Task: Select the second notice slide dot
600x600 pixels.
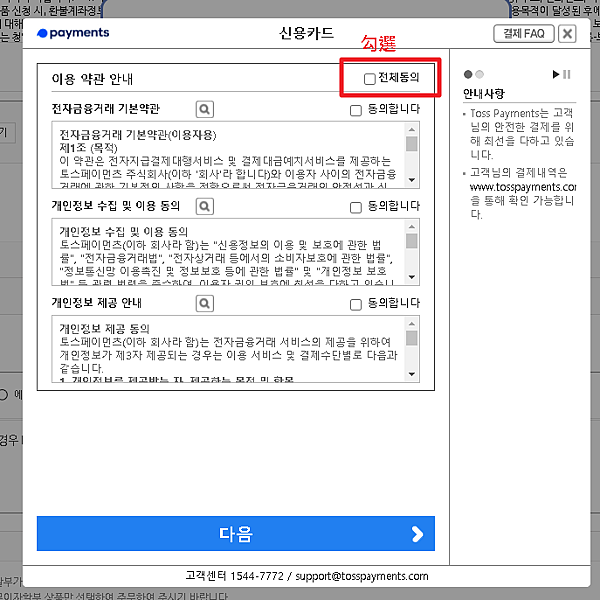Action: [479, 74]
